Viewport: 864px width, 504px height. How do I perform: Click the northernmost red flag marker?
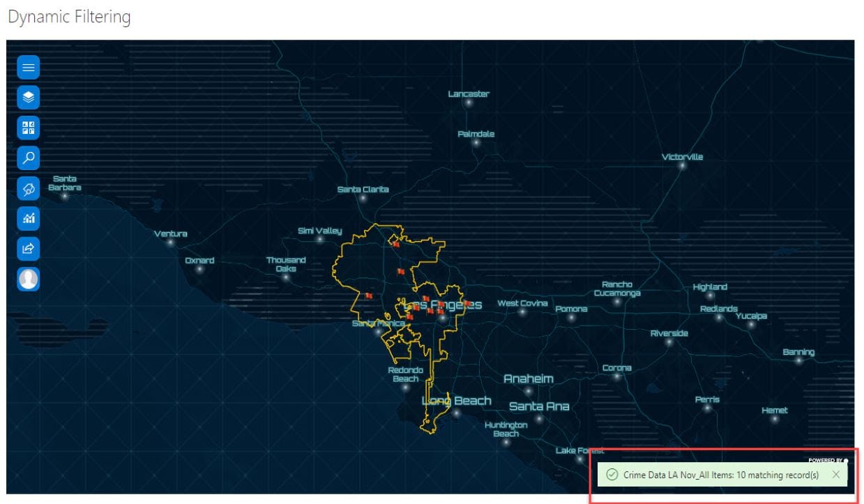click(x=395, y=243)
